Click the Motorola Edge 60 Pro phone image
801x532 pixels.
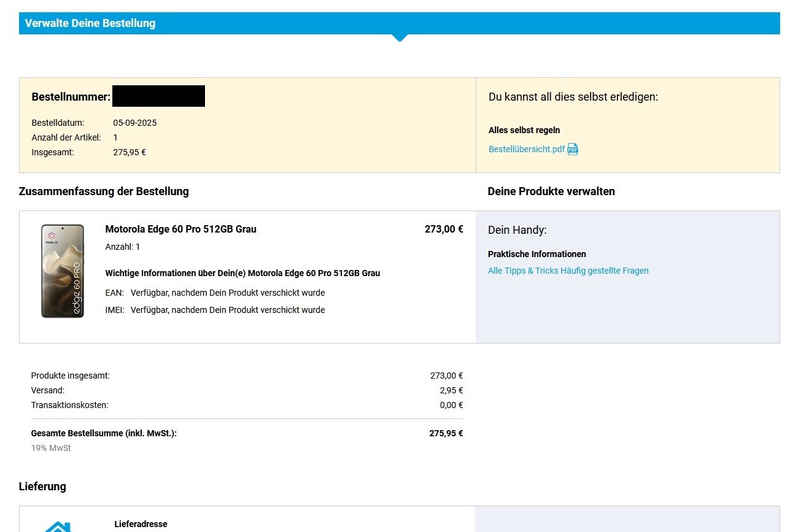tap(63, 271)
